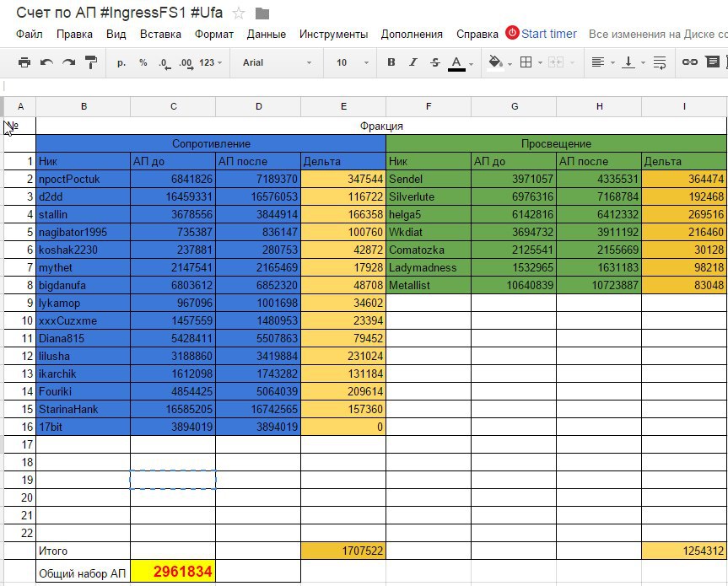Toggle strikethrough formatting
Image resolution: width=728 pixels, height=586 pixels.
tap(434, 62)
